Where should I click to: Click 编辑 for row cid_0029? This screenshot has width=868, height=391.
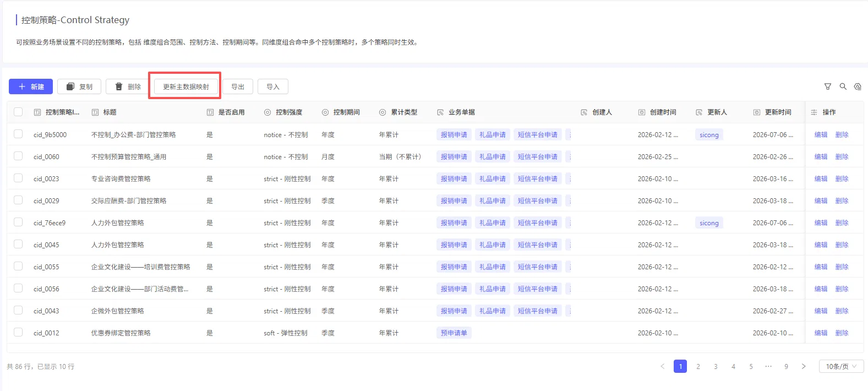click(821, 200)
